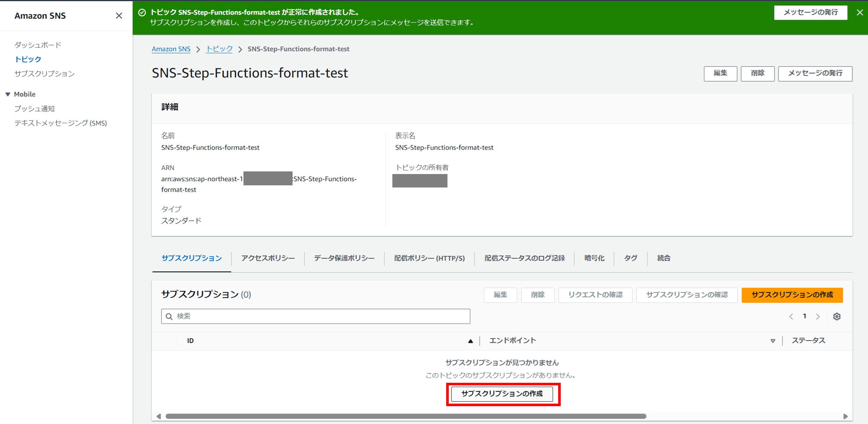
Task: Sort by endpoint column arrow
Action: [x=773, y=341]
